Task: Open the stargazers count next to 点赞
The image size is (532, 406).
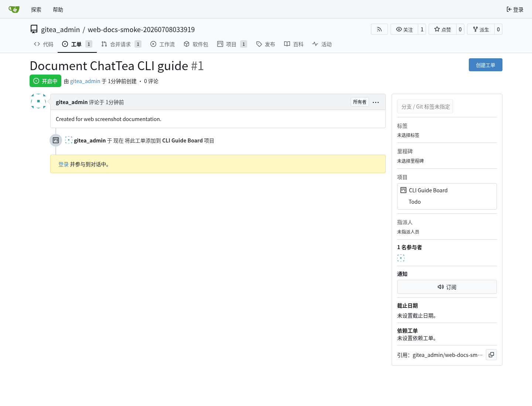Action: coord(460,29)
